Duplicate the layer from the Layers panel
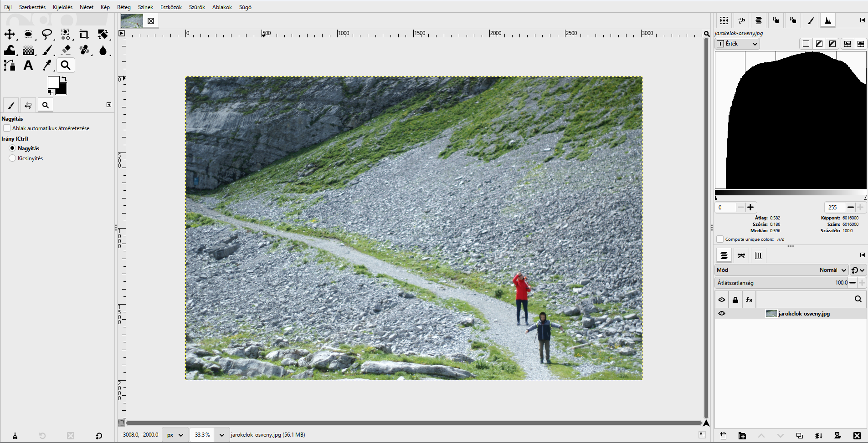The height and width of the screenshot is (443, 868). tap(800, 436)
